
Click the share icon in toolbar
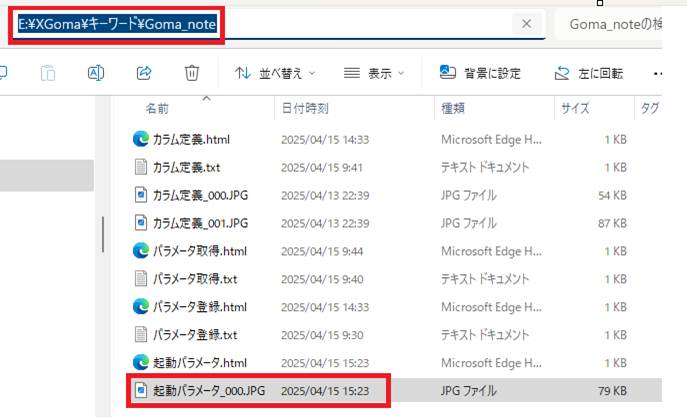coord(144,73)
